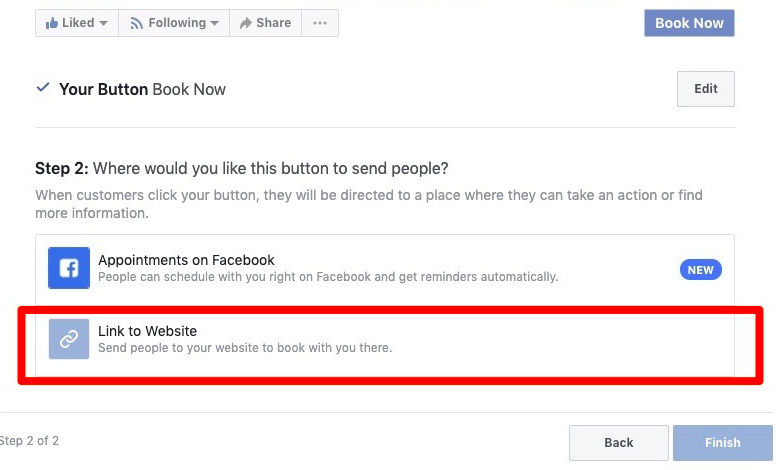Expand the Following dropdown arrow

coord(214,23)
